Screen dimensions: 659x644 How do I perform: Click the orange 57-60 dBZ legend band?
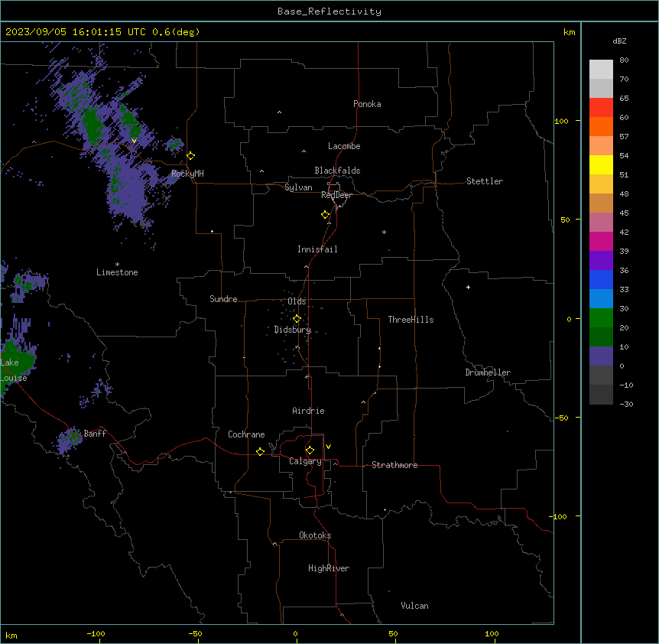click(x=601, y=126)
